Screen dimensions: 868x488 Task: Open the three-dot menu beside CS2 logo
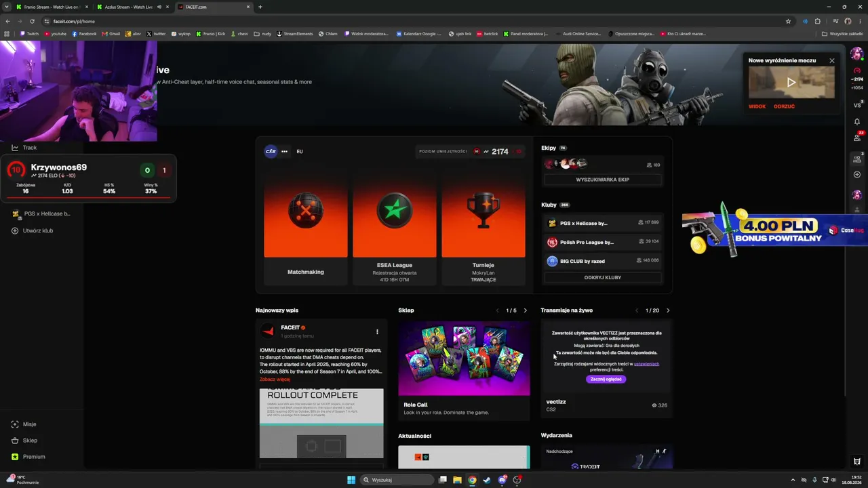pos(284,152)
